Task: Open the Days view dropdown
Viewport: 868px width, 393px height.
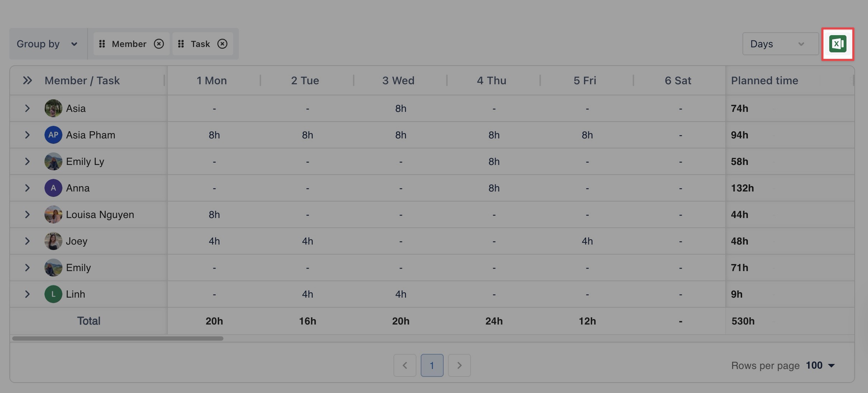Action: click(x=780, y=44)
